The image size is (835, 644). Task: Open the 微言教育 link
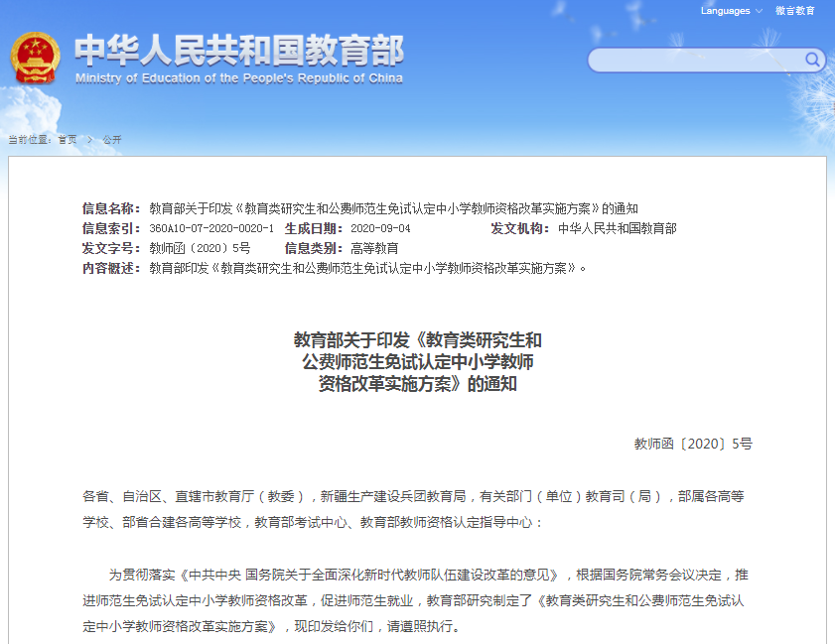click(x=794, y=11)
